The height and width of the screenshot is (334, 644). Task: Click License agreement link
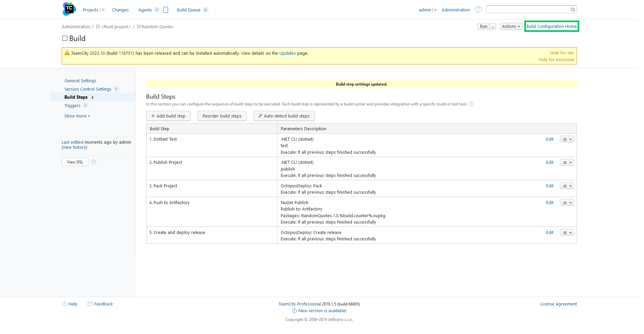(x=558, y=304)
